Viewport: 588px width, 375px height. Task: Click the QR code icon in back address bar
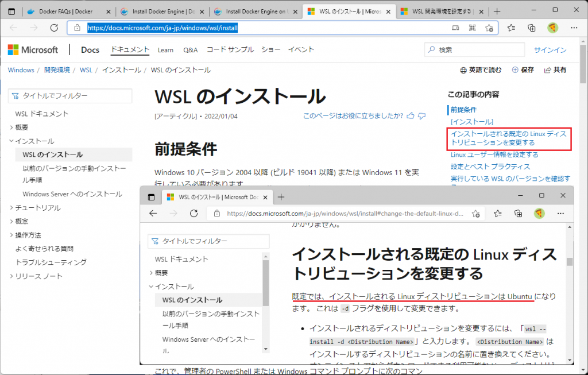(x=472, y=28)
